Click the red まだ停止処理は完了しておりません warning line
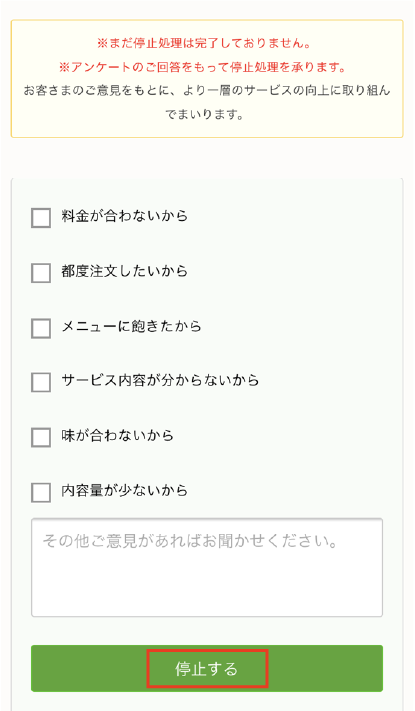Image resolution: width=415 pixels, height=711 pixels. [x=207, y=44]
